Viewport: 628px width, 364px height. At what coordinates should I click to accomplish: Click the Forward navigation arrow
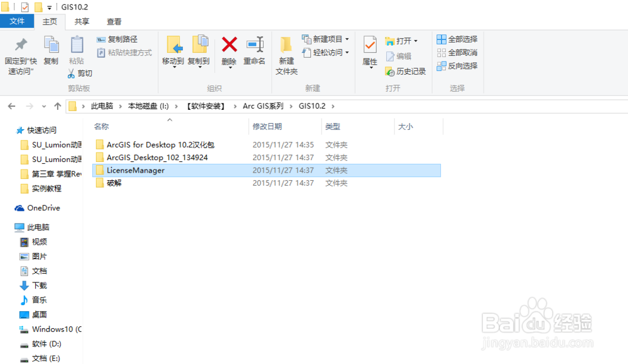pyautogui.click(x=30, y=106)
